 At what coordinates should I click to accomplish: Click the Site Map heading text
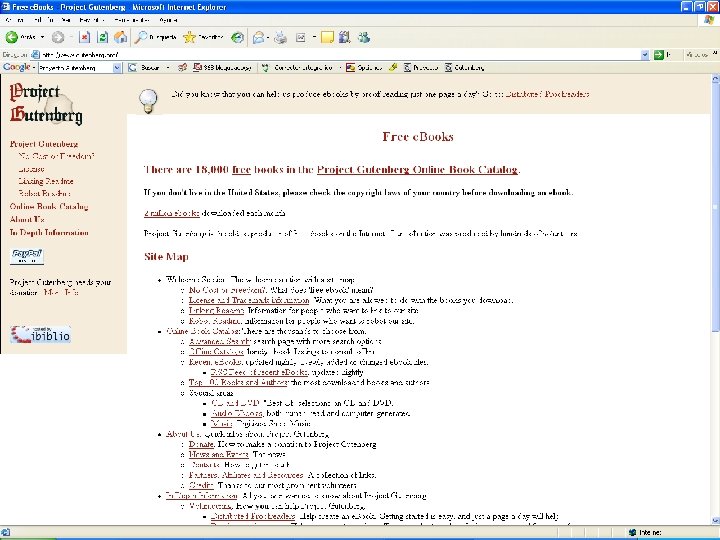pos(166,256)
